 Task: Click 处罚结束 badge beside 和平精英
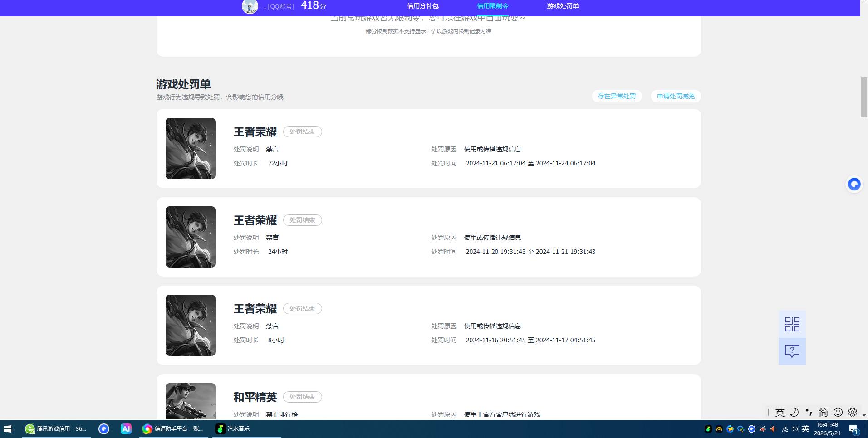[303, 397]
